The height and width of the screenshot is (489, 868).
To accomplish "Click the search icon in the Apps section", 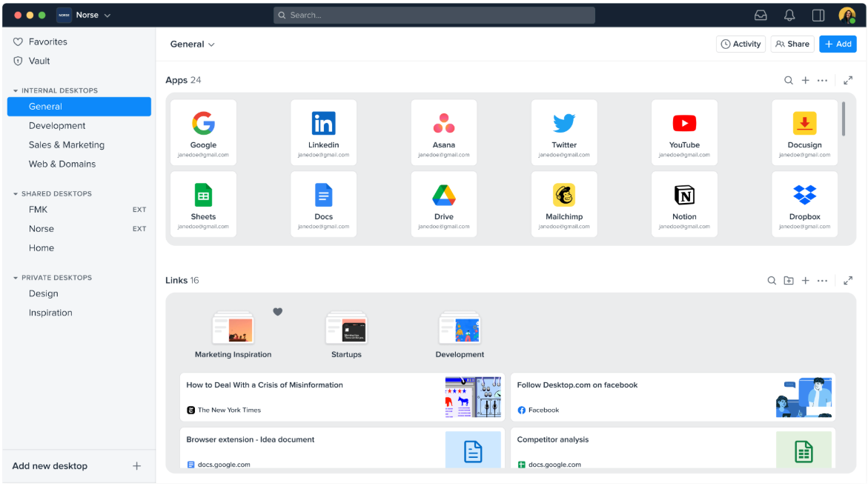I will 788,79.
